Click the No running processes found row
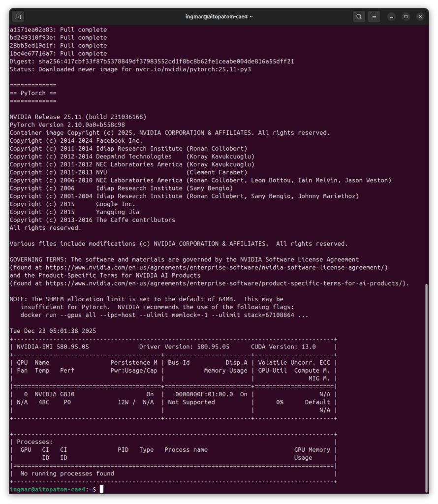The image size is (438, 504). point(67,473)
